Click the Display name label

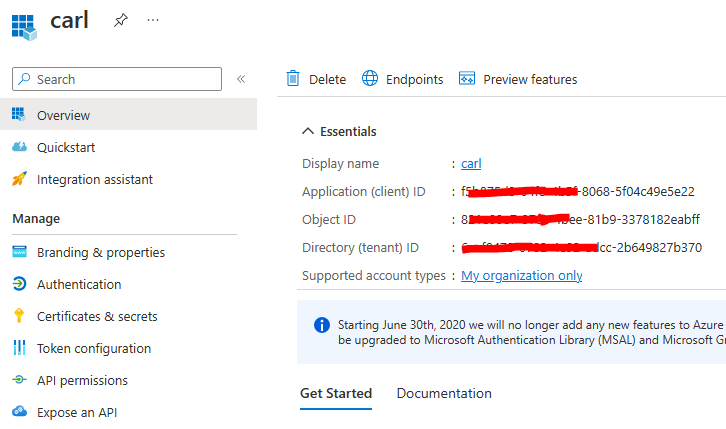tap(340, 163)
